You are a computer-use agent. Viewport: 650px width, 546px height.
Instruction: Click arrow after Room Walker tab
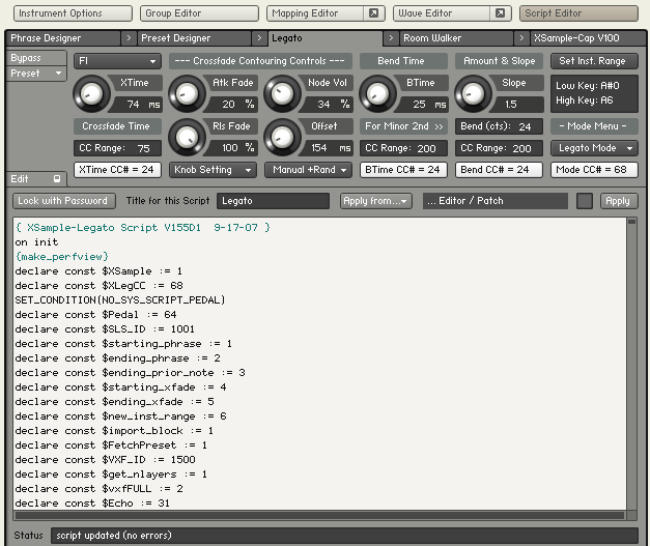(x=521, y=38)
